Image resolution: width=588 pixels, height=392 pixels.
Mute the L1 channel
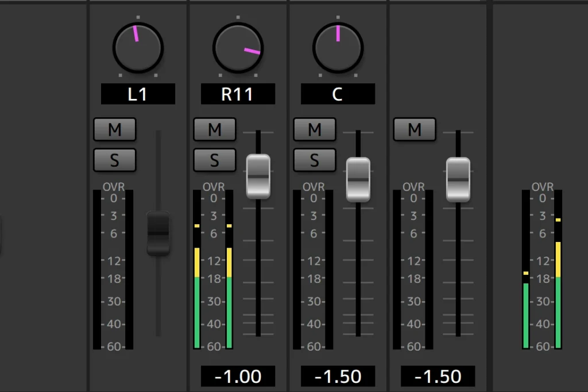(115, 129)
